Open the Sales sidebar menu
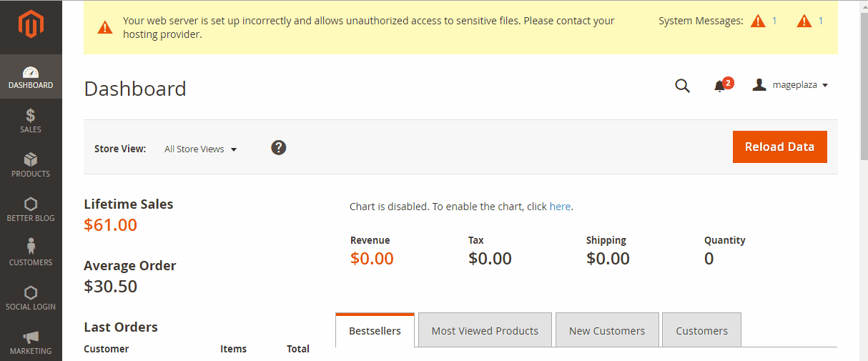The width and height of the screenshot is (868, 361). click(31, 120)
